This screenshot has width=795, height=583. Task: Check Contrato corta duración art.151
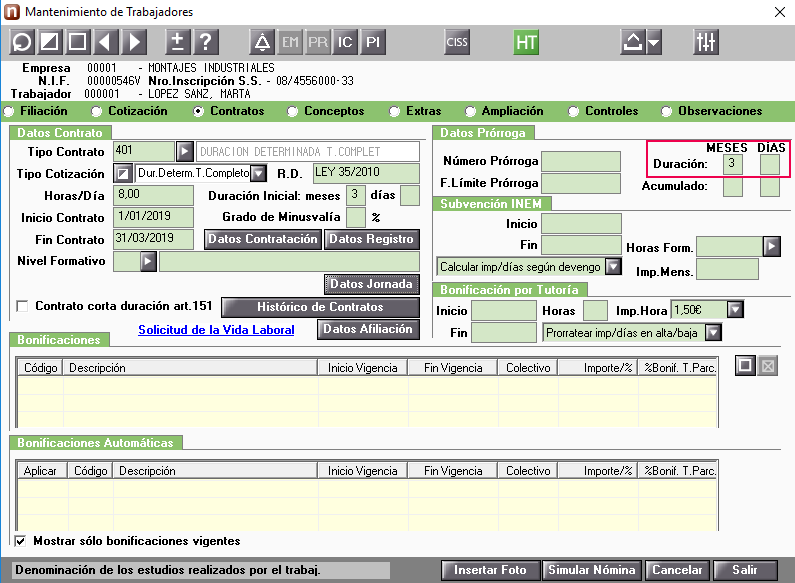click(22, 306)
